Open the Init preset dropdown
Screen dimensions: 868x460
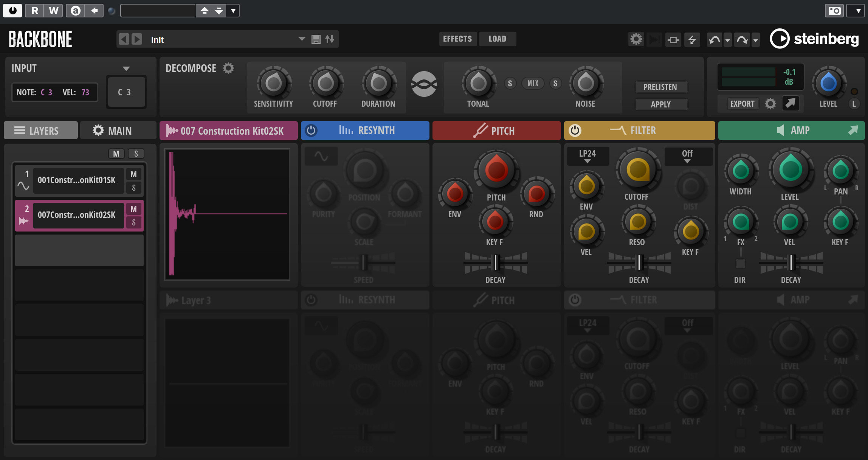[x=302, y=39]
